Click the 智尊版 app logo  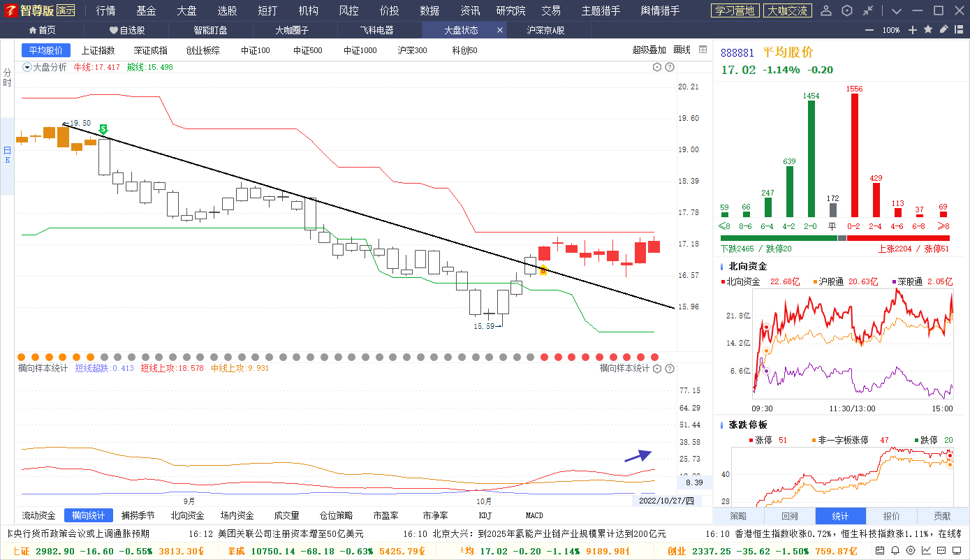(29, 10)
